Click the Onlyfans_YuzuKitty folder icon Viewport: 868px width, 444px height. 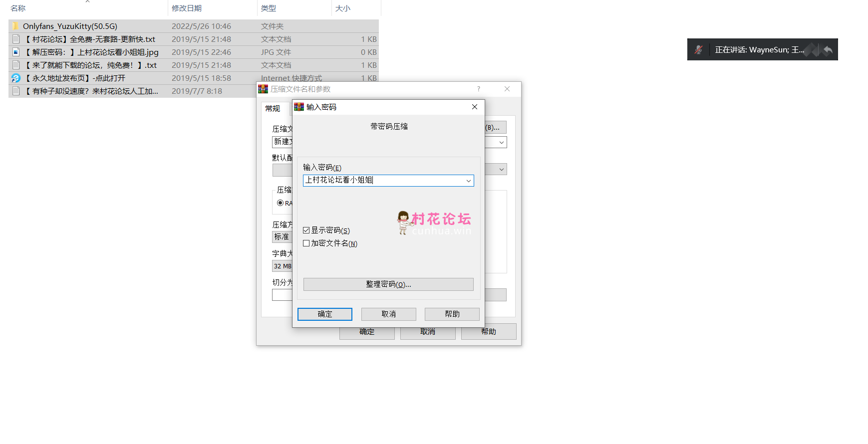pos(15,26)
